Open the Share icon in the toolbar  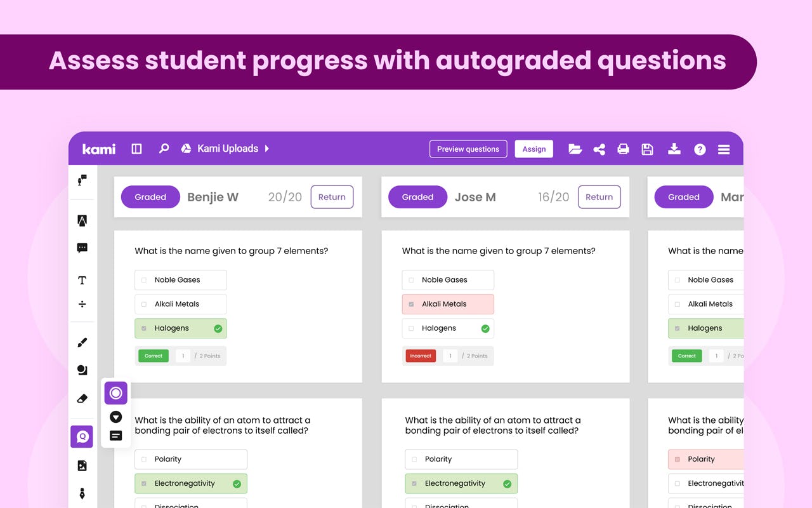599,149
